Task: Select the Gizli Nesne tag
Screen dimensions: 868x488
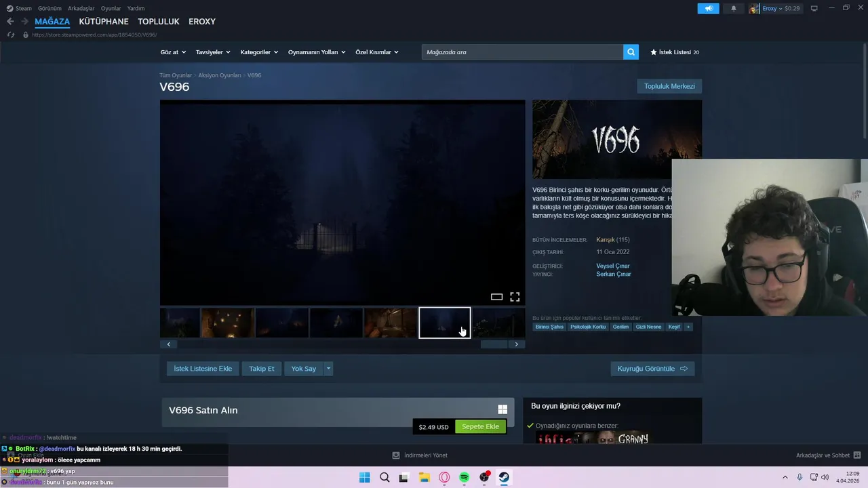Action: tap(648, 327)
